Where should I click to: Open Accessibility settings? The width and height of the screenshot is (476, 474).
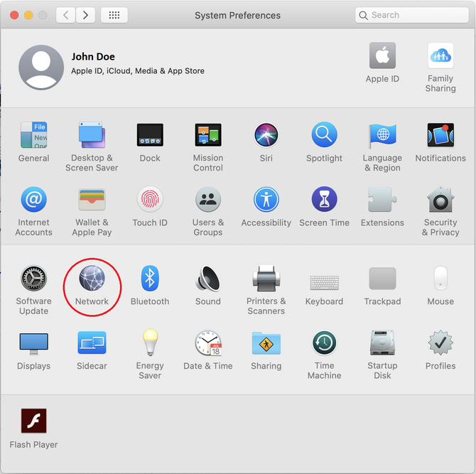pos(266,200)
